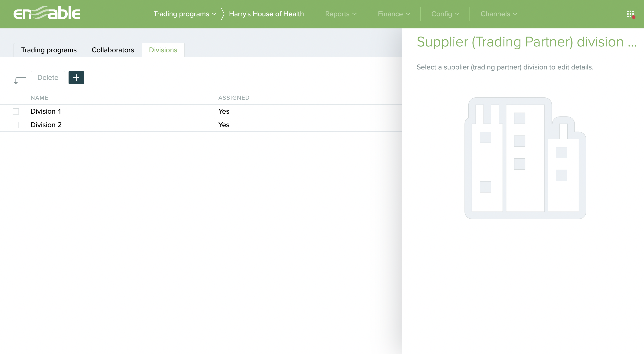Viewport: 644px width, 354px height.
Task: Expand the Finance menu
Action: 393,14
